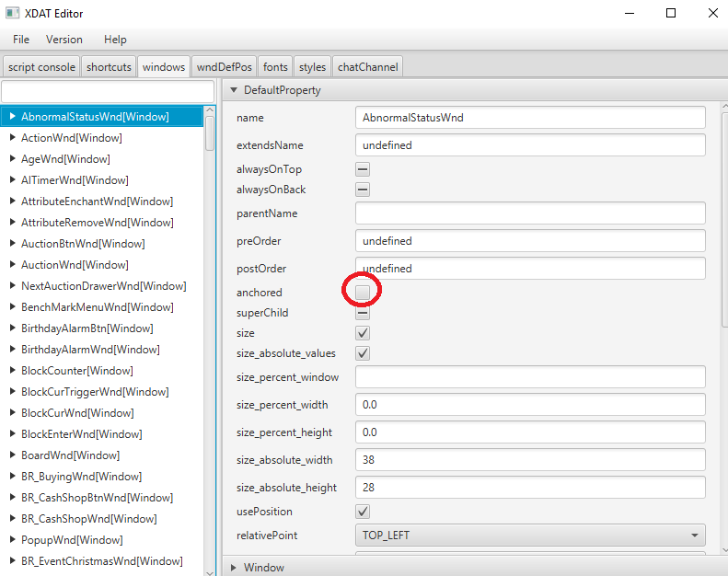This screenshot has height=576, width=728.
Task: Expand the AgeWnd tree node arrow
Action: 13,159
